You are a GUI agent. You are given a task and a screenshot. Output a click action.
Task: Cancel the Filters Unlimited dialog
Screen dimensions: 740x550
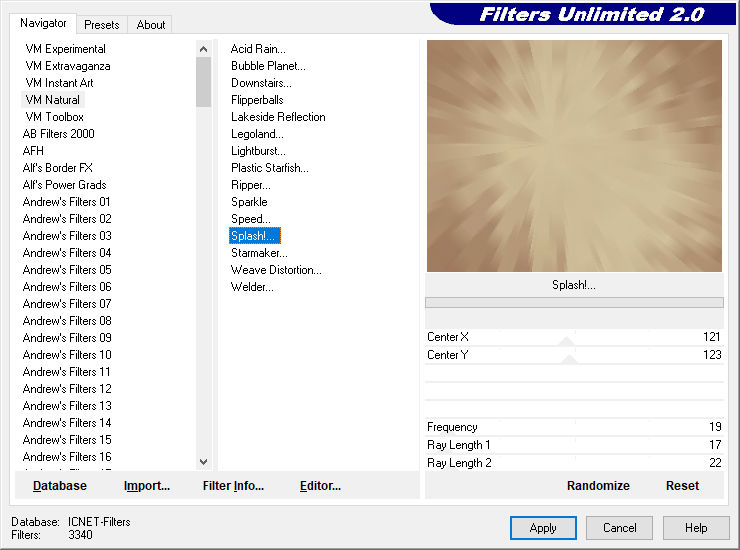click(619, 528)
